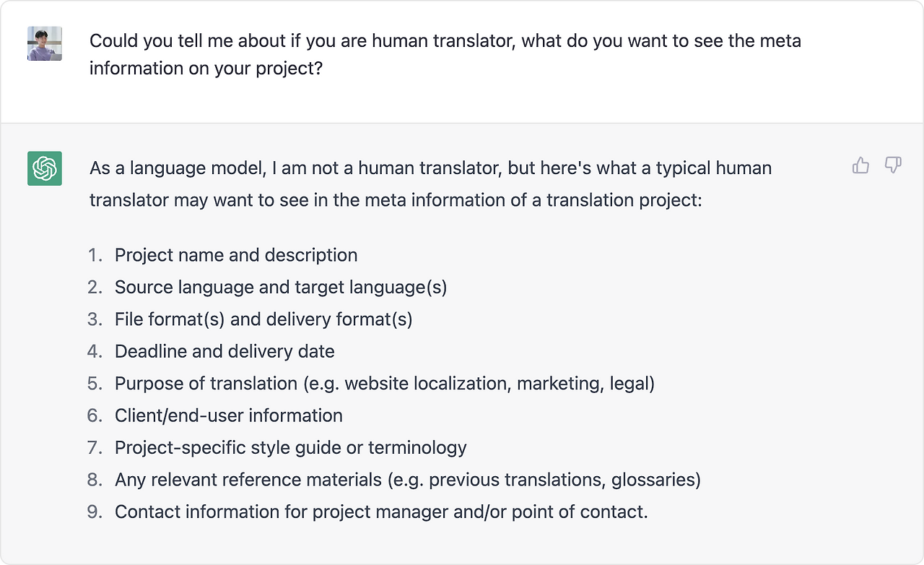The image size is (924, 565).
Task: Select list item Project-specific style guide or terminology
Action: [291, 447]
